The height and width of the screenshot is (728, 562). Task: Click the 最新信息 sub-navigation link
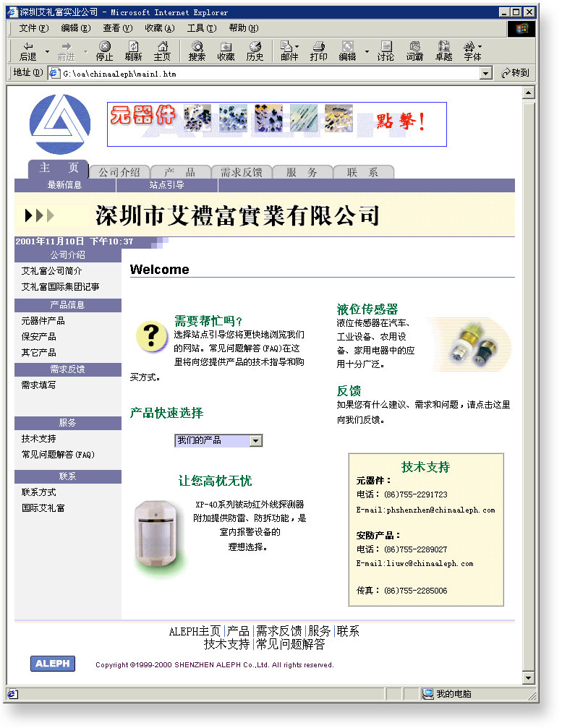64,185
